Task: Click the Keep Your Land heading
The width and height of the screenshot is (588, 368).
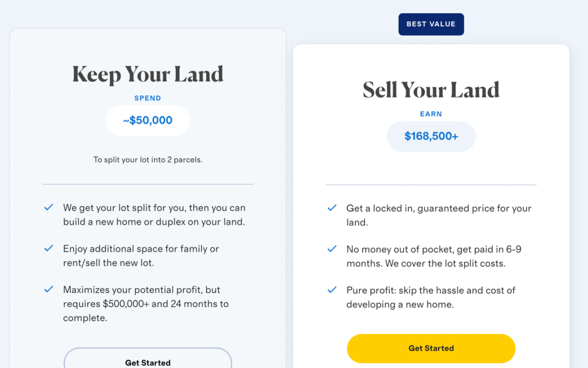Action: point(148,74)
